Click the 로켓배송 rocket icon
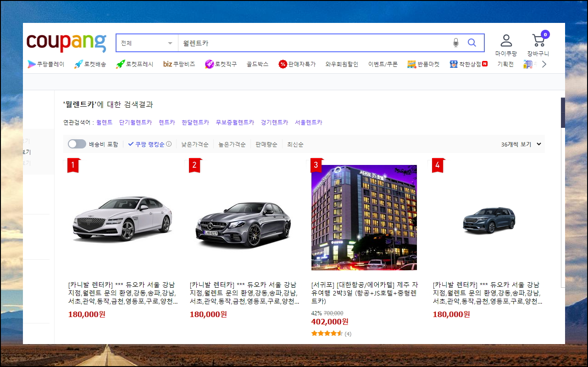This screenshot has width=588, height=367. 78,64
